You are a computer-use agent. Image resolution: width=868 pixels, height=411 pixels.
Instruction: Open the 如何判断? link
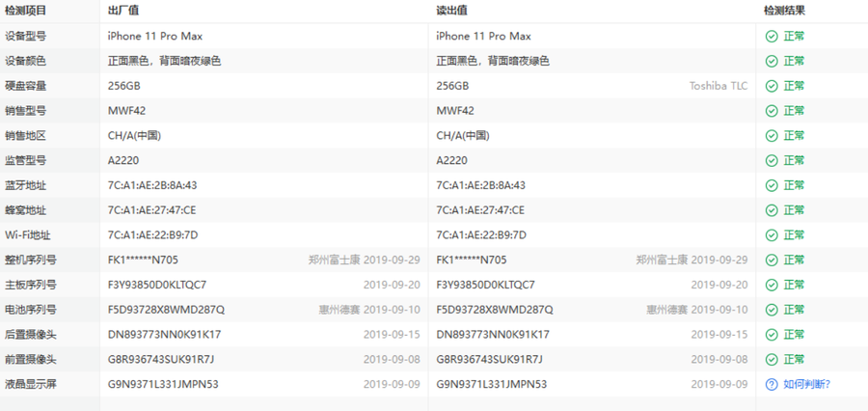(807, 384)
